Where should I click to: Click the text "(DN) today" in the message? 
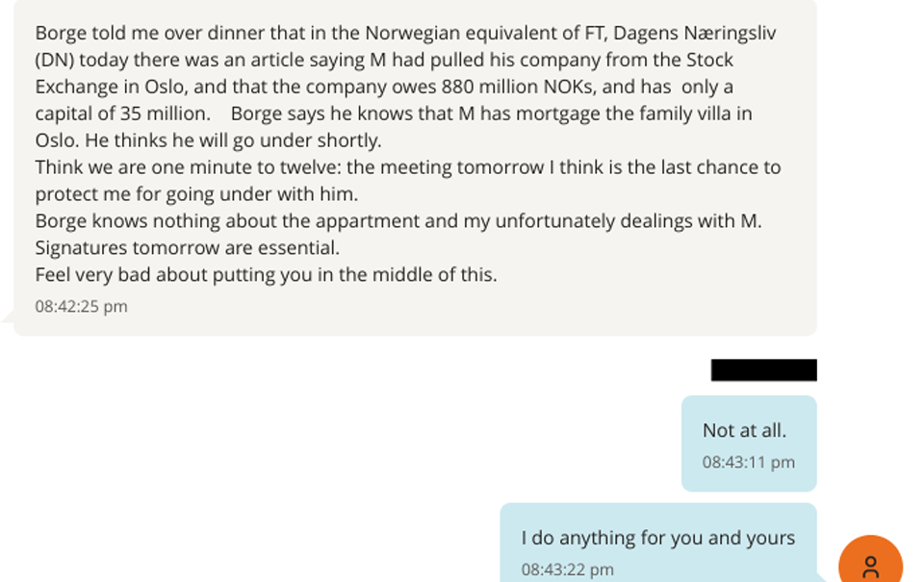click(82, 60)
